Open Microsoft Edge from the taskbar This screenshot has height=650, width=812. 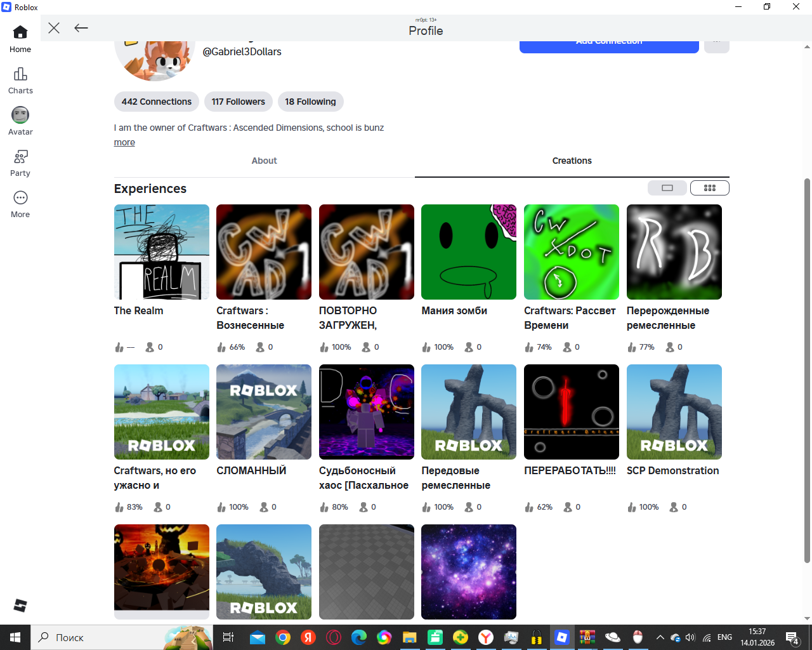pos(359,637)
